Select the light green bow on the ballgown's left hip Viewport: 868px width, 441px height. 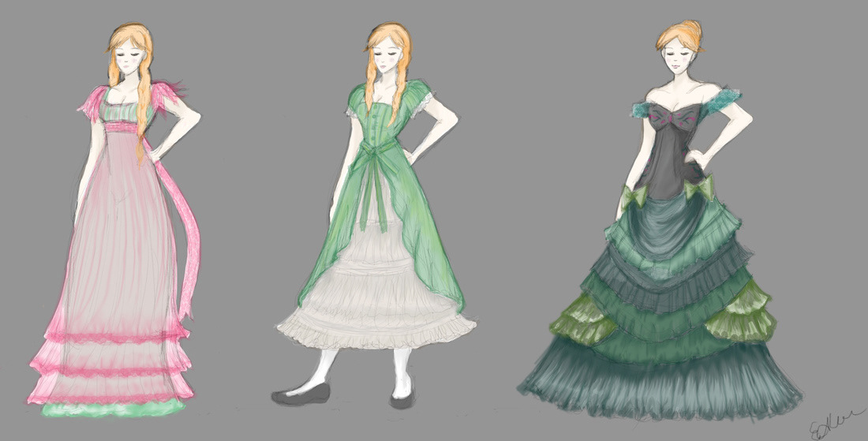click(x=635, y=196)
